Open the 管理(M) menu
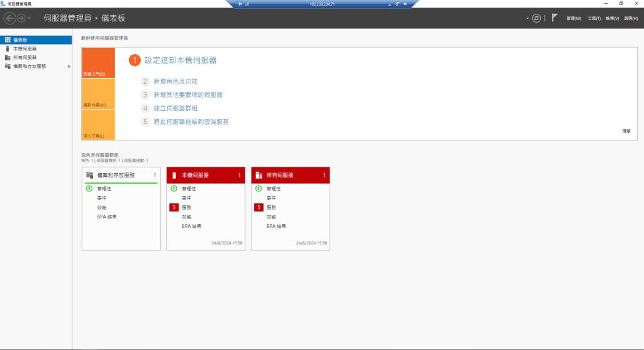644x350 pixels. [x=574, y=18]
